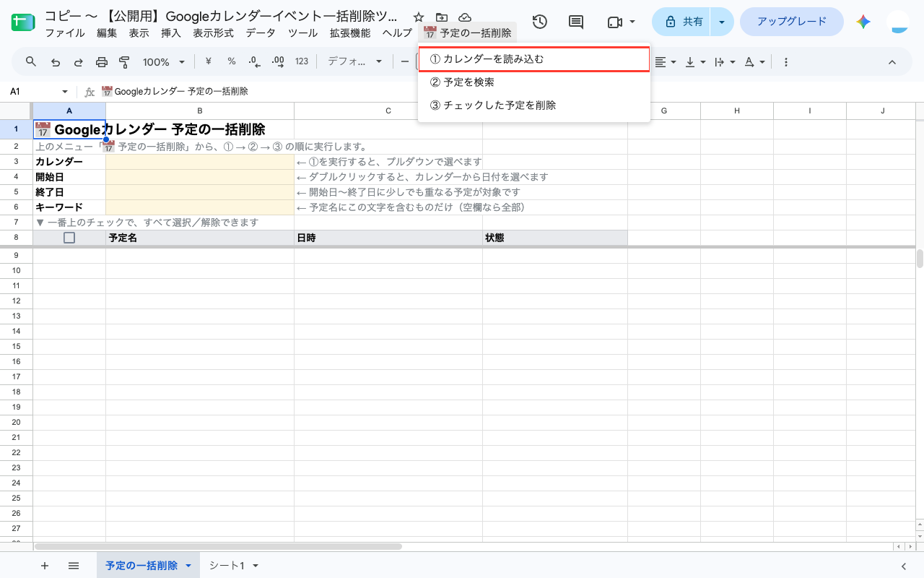924x578 pixels.
Task: Apply yen currency format
Action: (209, 61)
